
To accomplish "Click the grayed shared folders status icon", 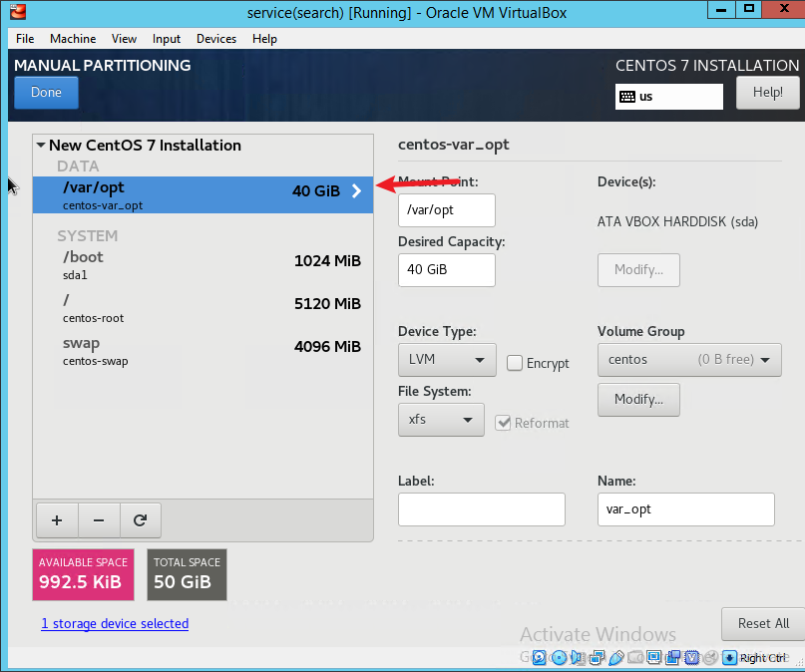I will (635, 658).
